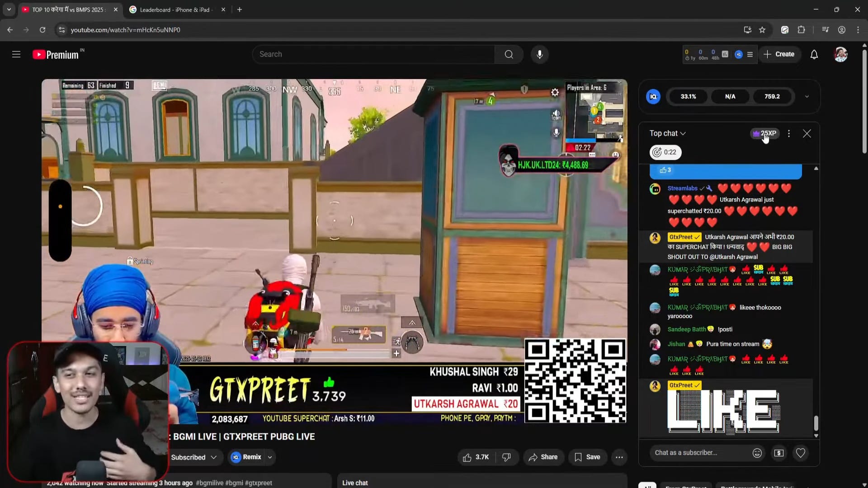
Task: Click the planet extension icon in the toolbar
Action: pos(785,30)
